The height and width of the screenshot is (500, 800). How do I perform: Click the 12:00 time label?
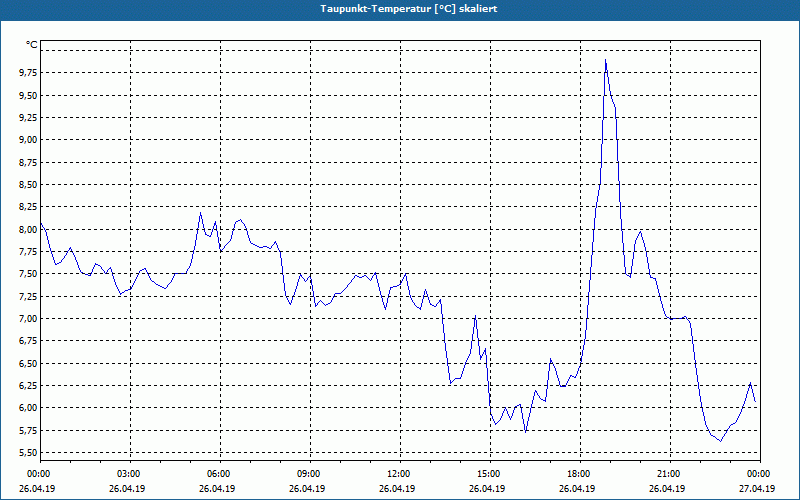click(397, 474)
